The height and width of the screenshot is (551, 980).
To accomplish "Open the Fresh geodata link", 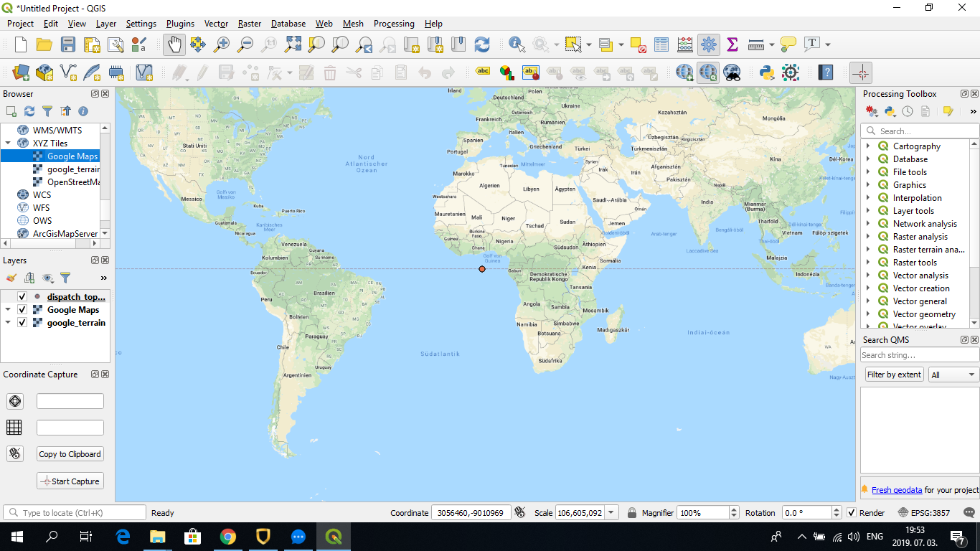I will [897, 490].
